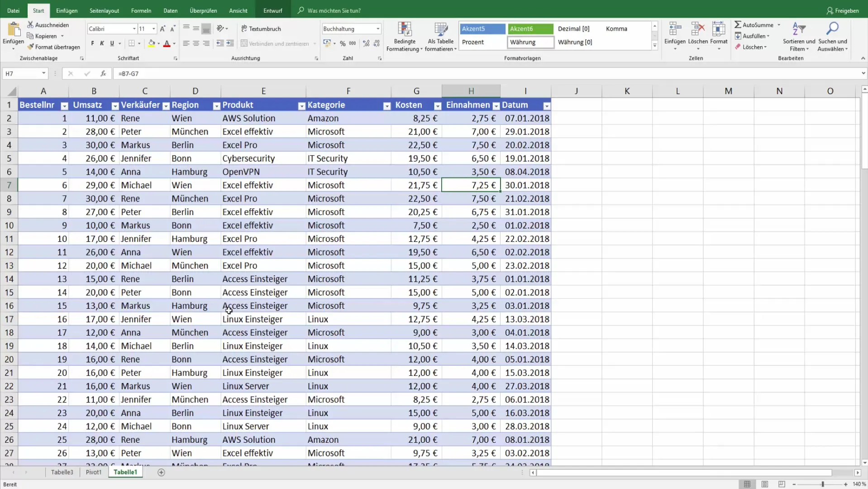Expand the name box dropdown
The height and width of the screenshot is (489, 868).
(43, 73)
